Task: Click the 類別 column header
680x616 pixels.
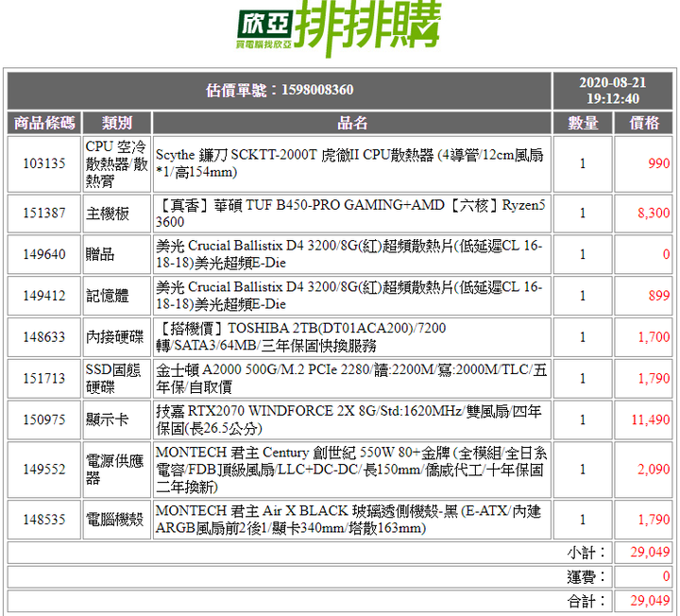Action: [117, 123]
